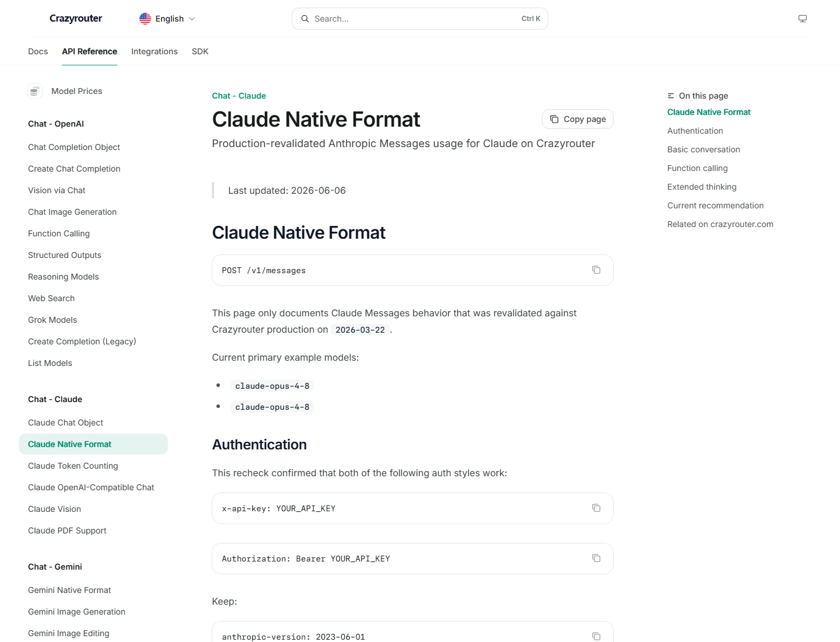This screenshot has height=642, width=840.
Task: Select the API Reference tab
Action: (x=90, y=51)
